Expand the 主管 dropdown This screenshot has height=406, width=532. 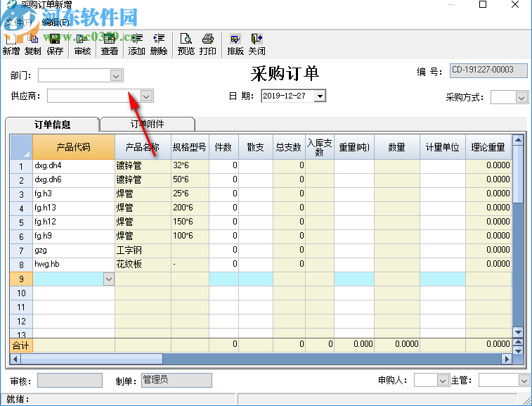[524, 381]
